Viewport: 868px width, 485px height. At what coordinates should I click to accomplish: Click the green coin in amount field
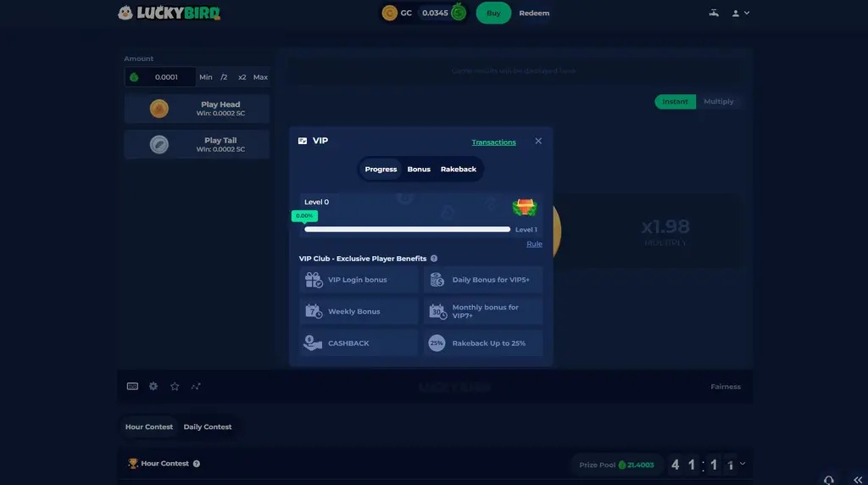click(134, 77)
